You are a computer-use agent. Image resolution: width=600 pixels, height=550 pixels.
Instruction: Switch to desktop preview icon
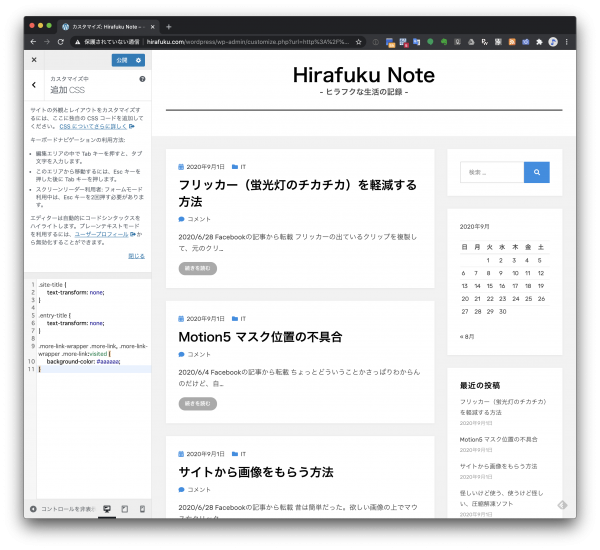point(107,509)
